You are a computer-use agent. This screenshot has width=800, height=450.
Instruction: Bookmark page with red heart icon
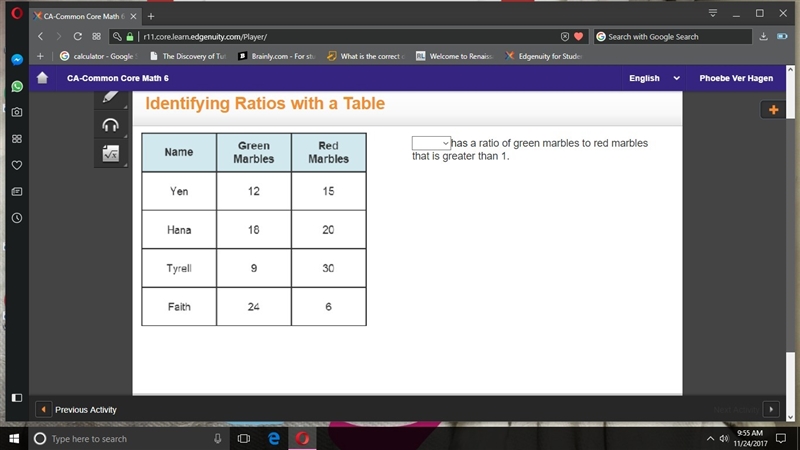[579, 37]
